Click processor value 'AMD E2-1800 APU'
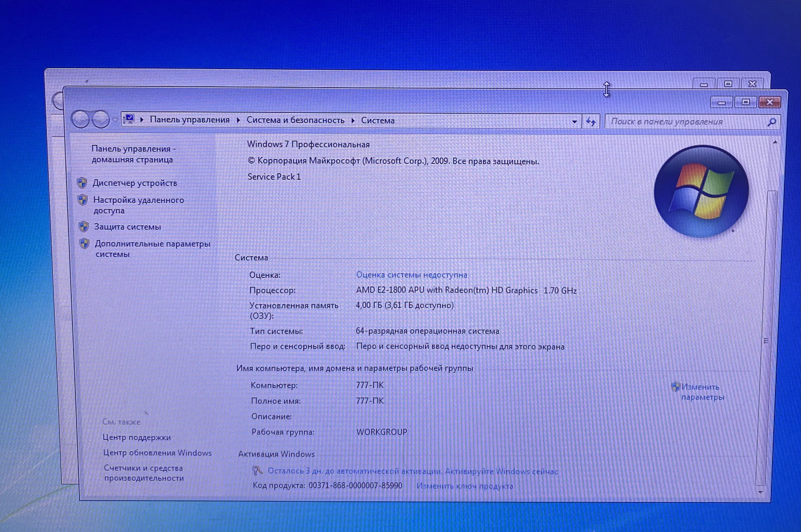 (x=466, y=291)
